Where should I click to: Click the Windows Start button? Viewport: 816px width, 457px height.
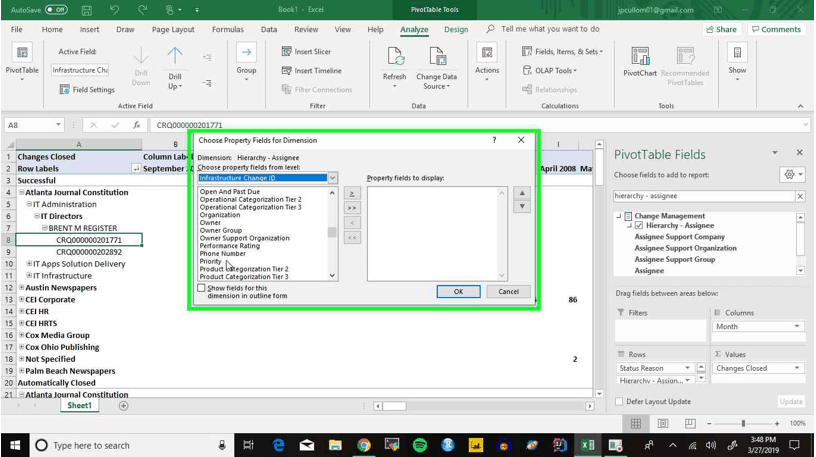point(15,445)
